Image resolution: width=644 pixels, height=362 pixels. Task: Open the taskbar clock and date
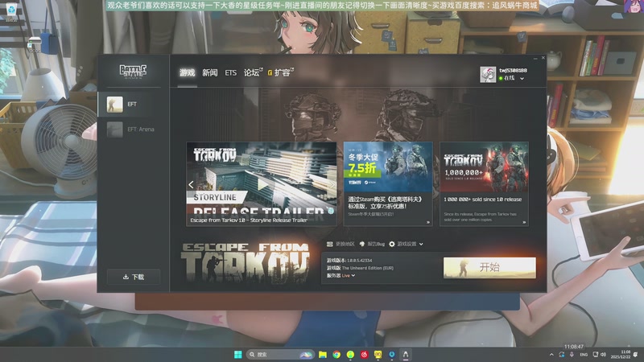point(620,355)
